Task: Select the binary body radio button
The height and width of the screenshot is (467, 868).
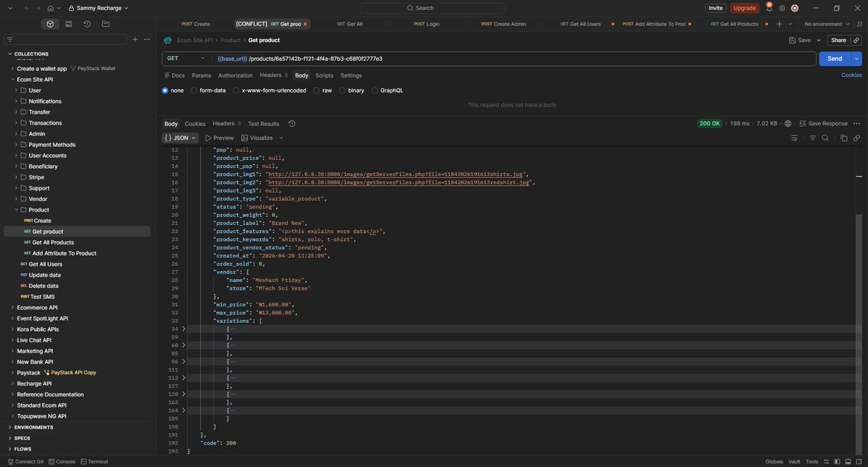Action: (342, 91)
